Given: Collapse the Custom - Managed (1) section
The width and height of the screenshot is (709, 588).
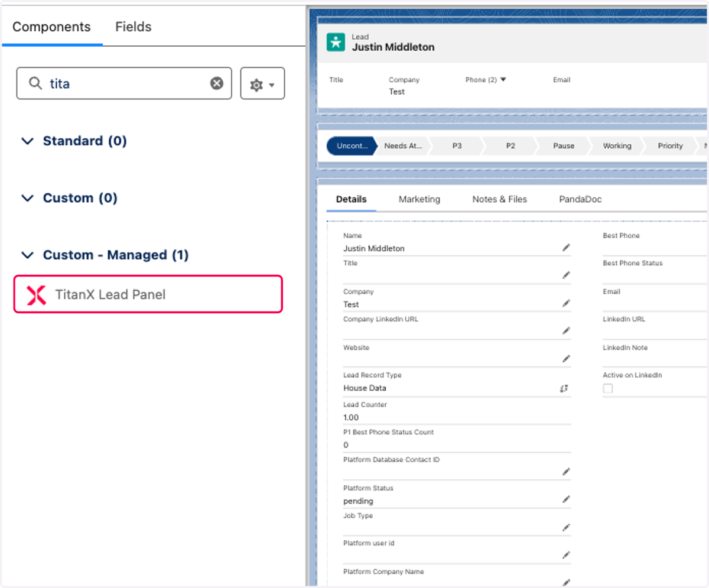Looking at the screenshot, I should click(x=27, y=255).
